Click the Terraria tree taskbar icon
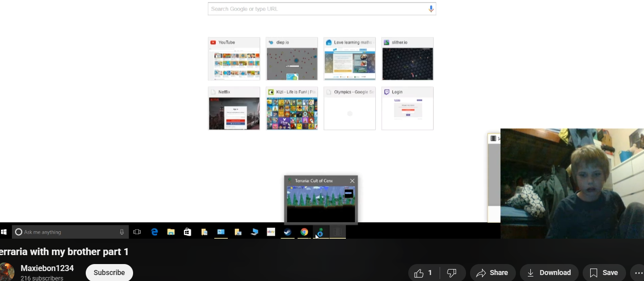The image size is (644, 281). (x=321, y=232)
